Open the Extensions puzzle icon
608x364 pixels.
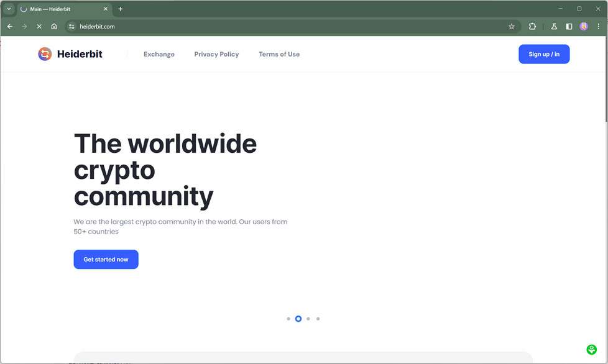pyautogui.click(x=532, y=26)
